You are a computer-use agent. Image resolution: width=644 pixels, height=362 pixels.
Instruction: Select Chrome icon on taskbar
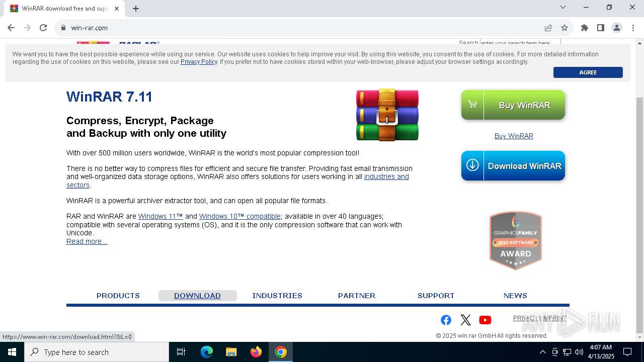[x=281, y=352]
